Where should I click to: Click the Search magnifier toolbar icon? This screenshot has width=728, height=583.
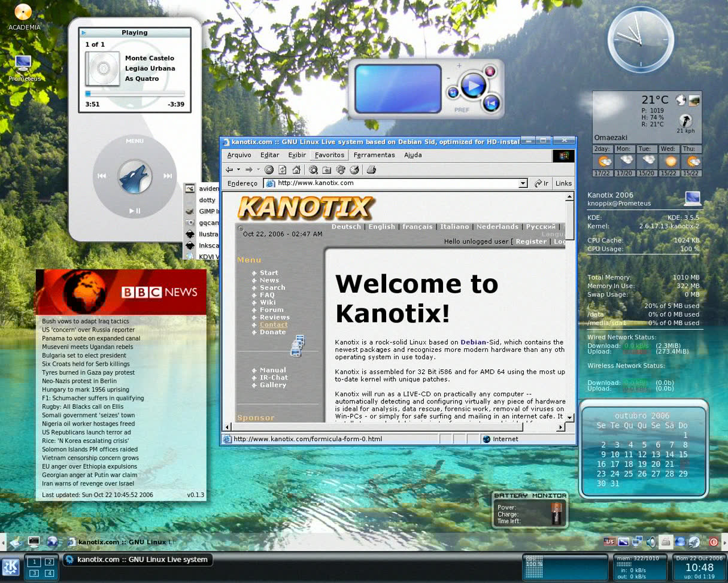pyautogui.click(x=313, y=170)
